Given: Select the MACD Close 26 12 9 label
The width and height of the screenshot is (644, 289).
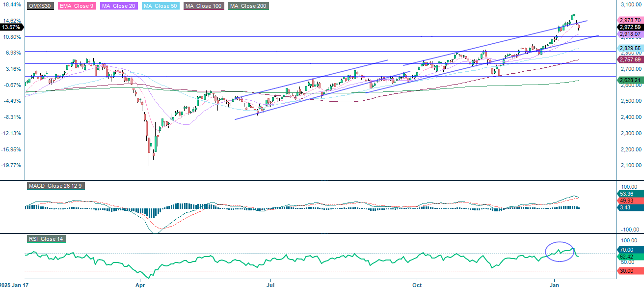Looking at the screenshot, I should 56,186.
